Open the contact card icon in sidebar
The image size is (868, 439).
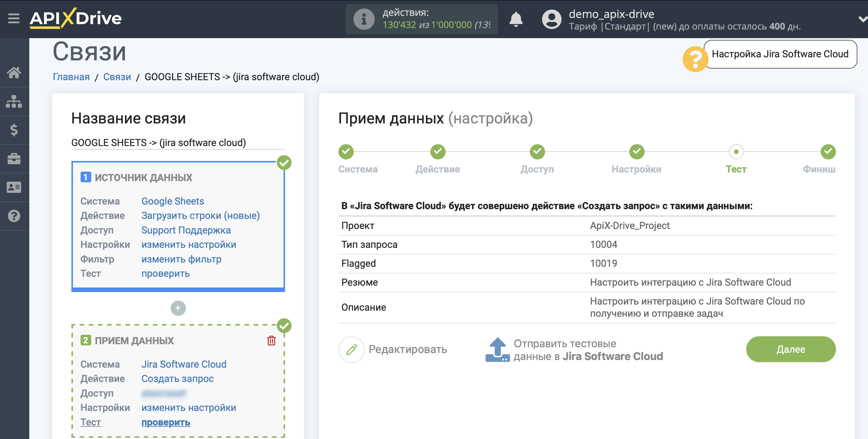point(14,187)
